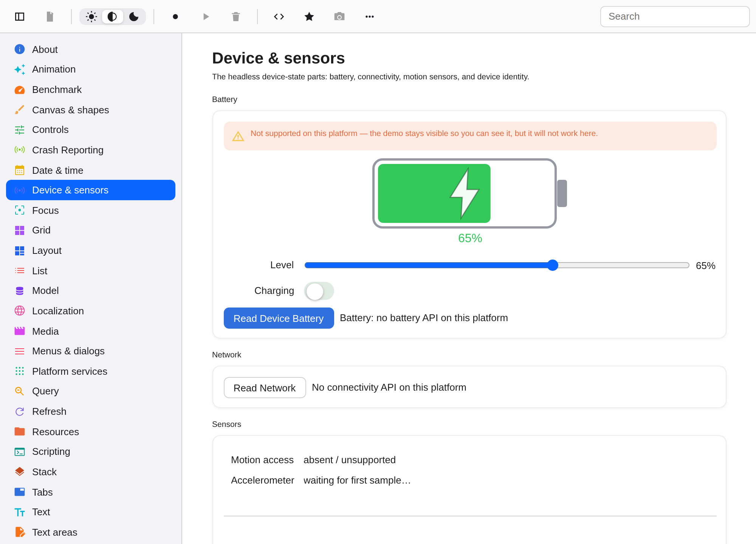
Task: Click the Text typography icon
Action: 20,512
